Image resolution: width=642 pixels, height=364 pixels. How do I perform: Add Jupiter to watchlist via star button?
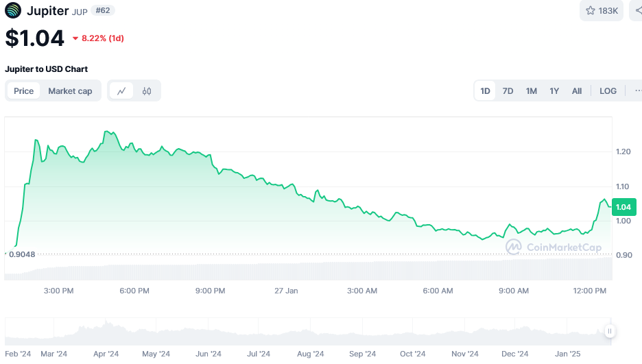click(602, 11)
